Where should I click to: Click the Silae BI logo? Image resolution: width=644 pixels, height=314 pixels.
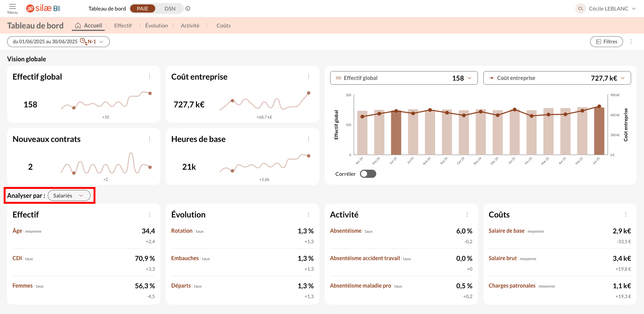(43, 8)
